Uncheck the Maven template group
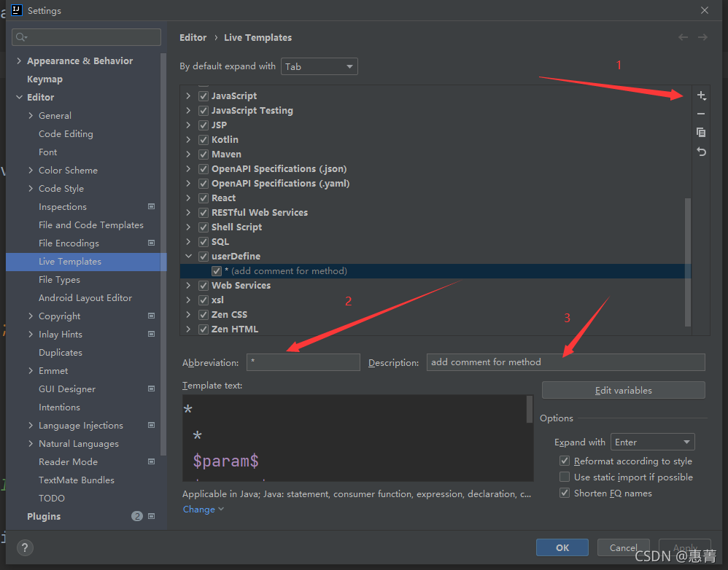728x570 pixels. point(204,155)
